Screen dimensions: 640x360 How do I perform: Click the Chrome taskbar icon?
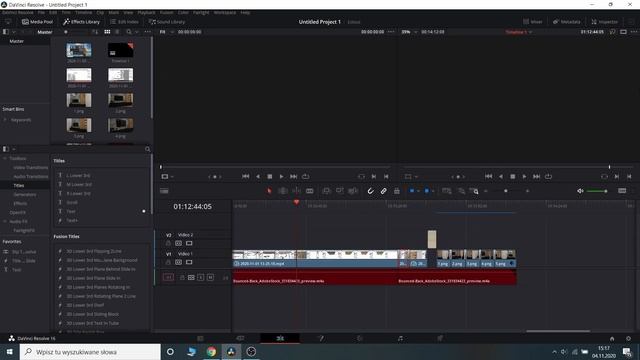(211, 352)
